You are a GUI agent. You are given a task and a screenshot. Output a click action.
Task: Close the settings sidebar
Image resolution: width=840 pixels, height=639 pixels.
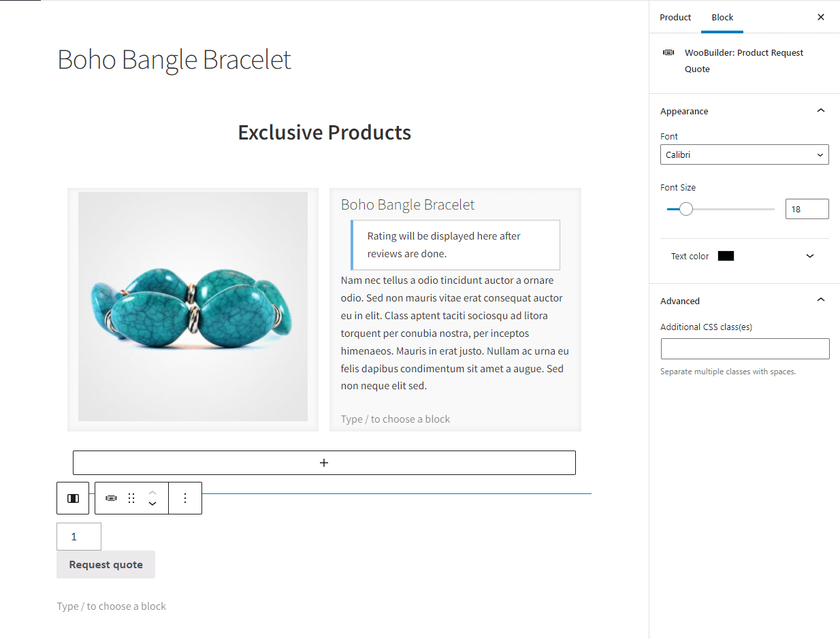click(x=821, y=17)
